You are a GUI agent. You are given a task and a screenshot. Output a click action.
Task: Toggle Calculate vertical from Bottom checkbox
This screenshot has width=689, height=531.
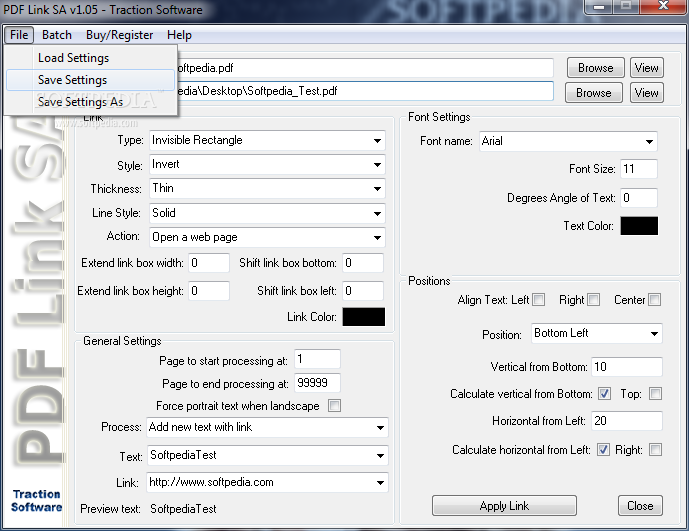tap(605, 393)
